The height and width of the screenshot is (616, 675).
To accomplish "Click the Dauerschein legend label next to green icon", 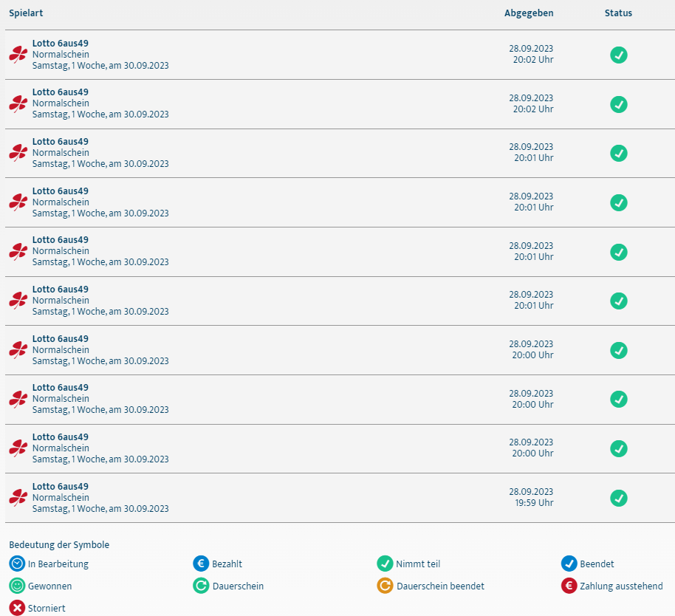I will (x=238, y=586).
